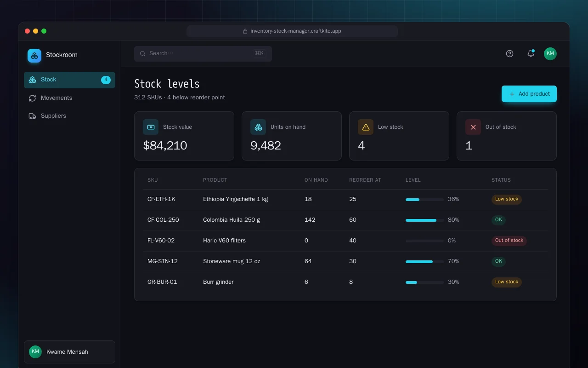The image size is (588, 368).
Task: Click the OK badge for Stoneware mug
Action: (x=498, y=261)
